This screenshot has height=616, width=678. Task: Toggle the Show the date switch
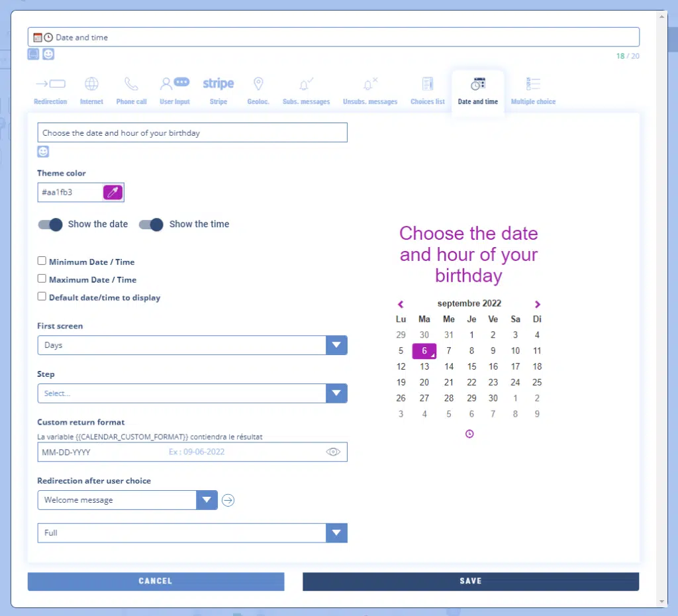pyautogui.click(x=50, y=225)
